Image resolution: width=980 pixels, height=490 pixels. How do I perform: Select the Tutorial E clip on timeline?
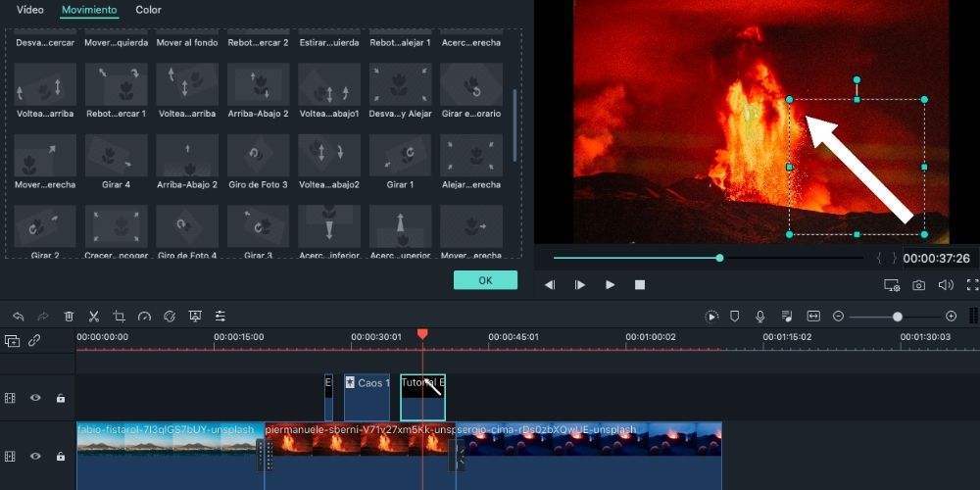(422, 398)
